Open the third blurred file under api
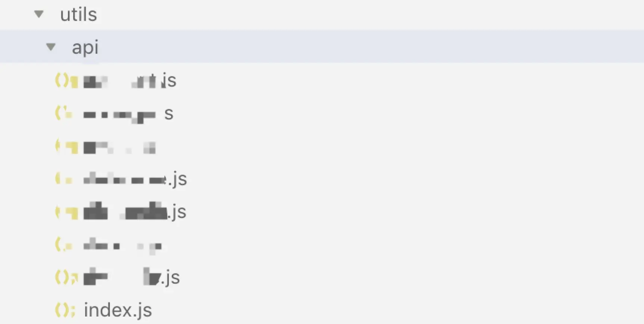The width and height of the screenshot is (644, 324). pos(119,147)
